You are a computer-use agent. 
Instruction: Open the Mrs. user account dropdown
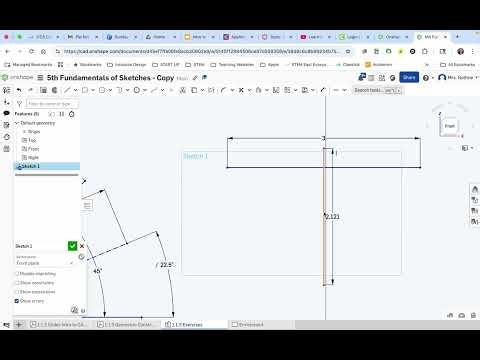pyautogui.click(x=458, y=78)
